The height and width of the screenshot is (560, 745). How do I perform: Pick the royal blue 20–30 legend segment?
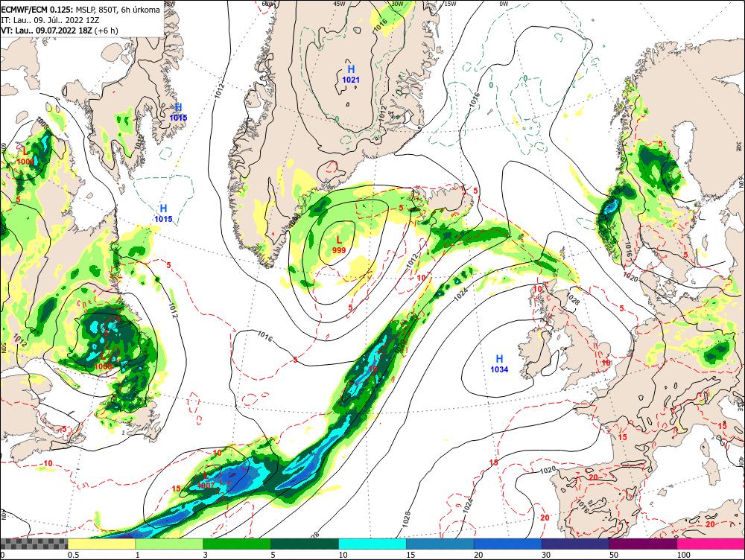click(508, 544)
